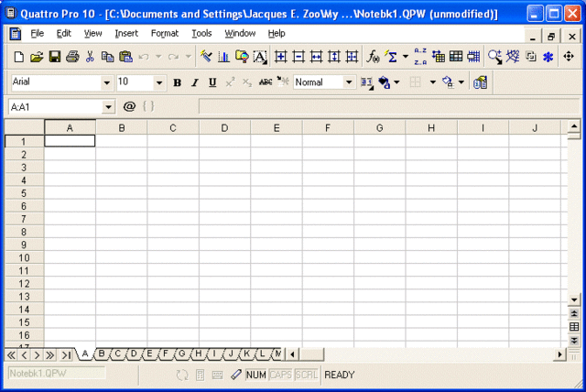
Task: Click the calculator icon in status bar
Action: click(x=200, y=375)
